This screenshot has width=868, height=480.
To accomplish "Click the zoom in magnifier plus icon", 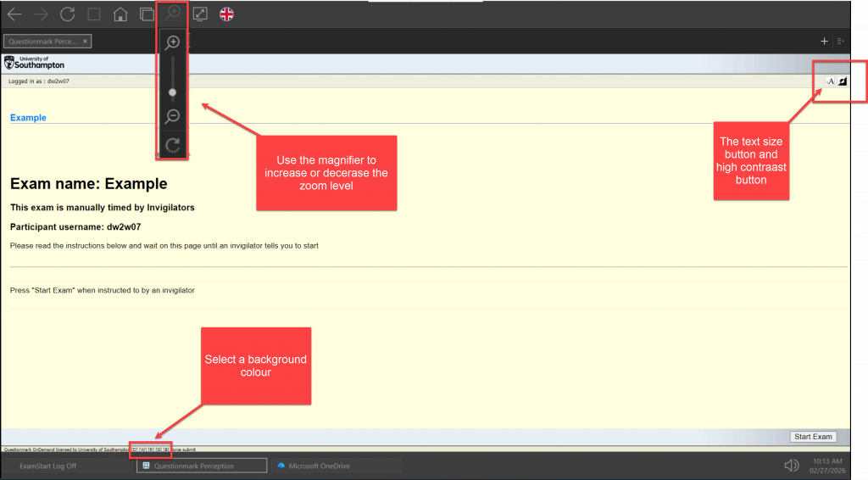I will click(x=173, y=42).
